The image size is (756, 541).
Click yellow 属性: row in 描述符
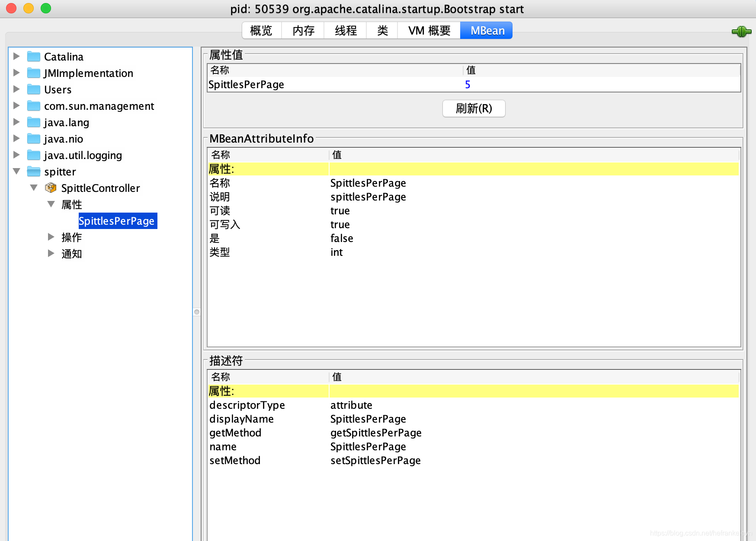[474, 391]
